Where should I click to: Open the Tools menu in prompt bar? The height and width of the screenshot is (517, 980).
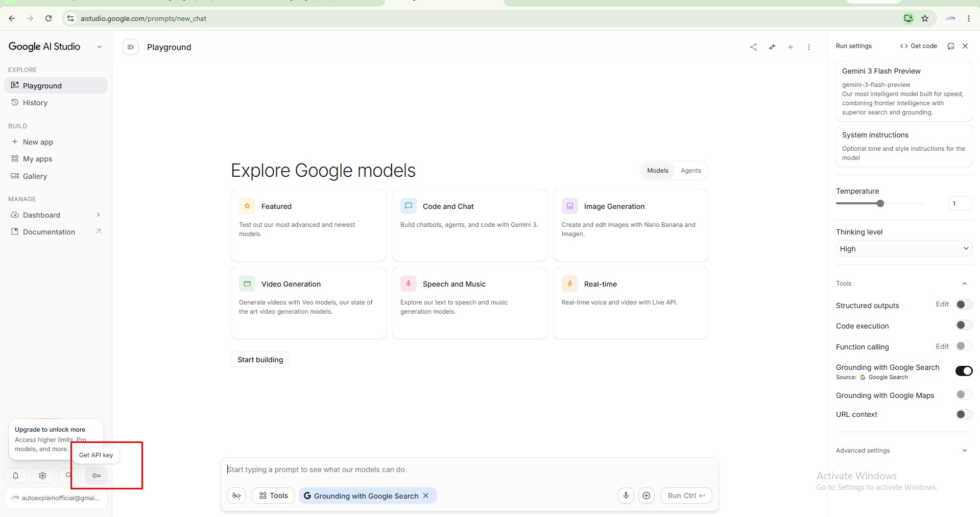[273, 496]
